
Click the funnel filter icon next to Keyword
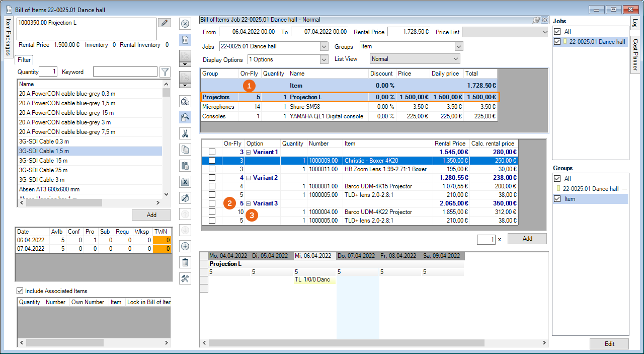click(x=165, y=72)
